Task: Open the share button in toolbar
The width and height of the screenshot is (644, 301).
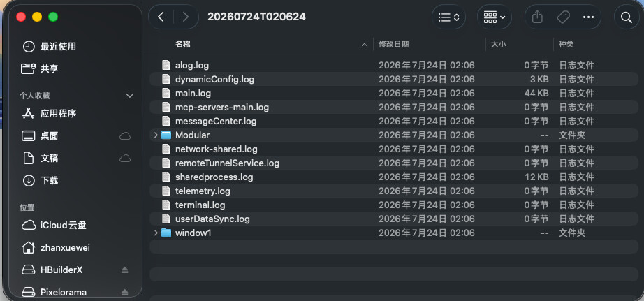Action: pos(537,17)
